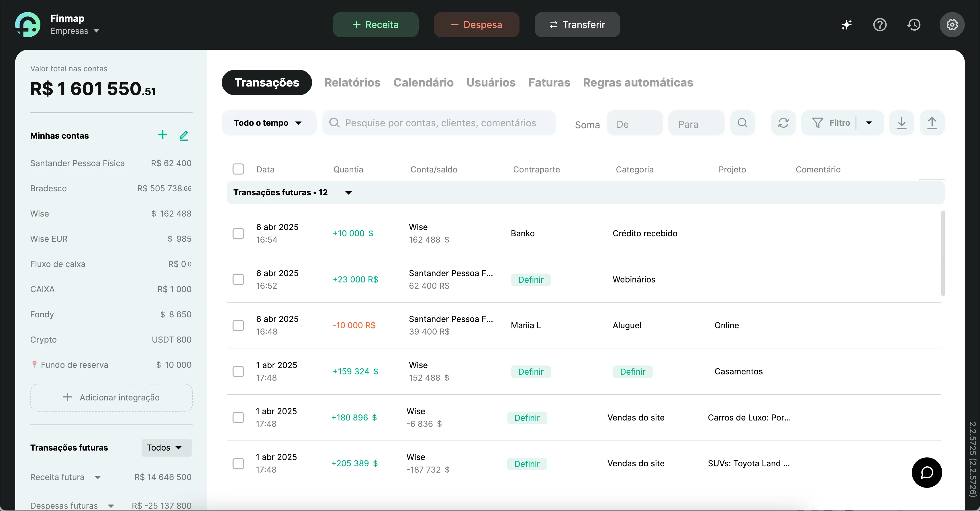Click the download export icon
Screen dimensions: 980x511
point(901,123)
